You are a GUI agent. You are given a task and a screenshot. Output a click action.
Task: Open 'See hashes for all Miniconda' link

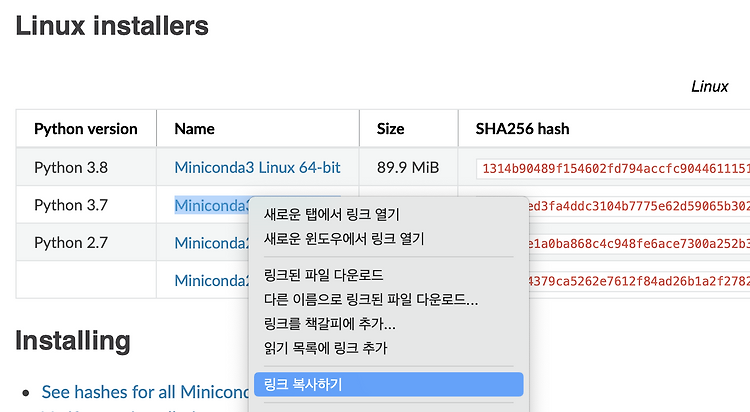tap(145, 392)
